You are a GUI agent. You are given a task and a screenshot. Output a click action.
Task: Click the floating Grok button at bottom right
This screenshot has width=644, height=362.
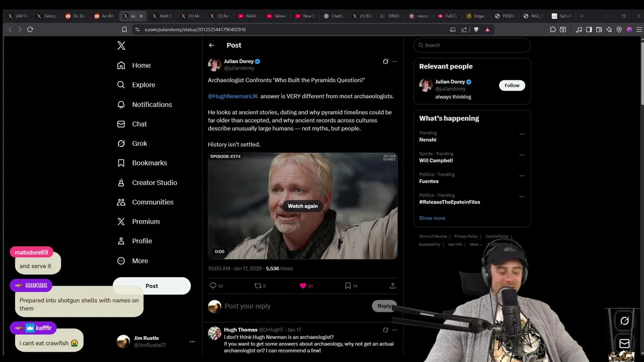(624, 321)
